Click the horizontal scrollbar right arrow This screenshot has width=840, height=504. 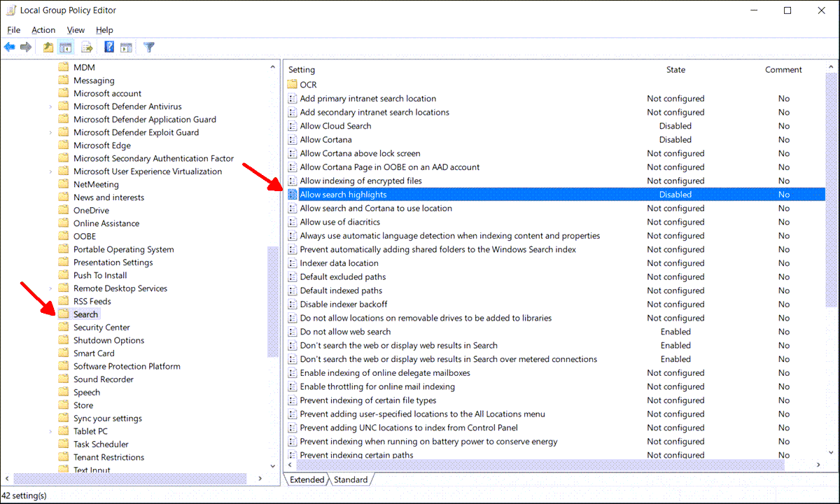click(x=818, y=464)
